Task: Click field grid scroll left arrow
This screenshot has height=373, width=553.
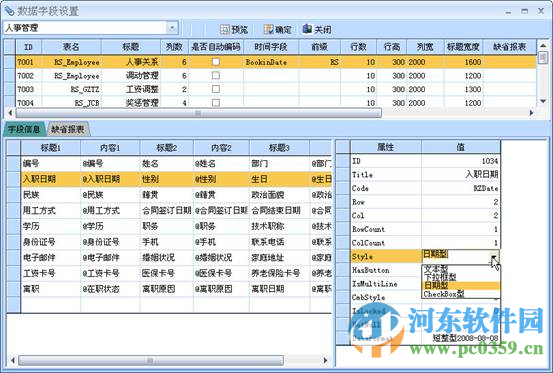Action: pyautogui.click(x=12, y=360)
